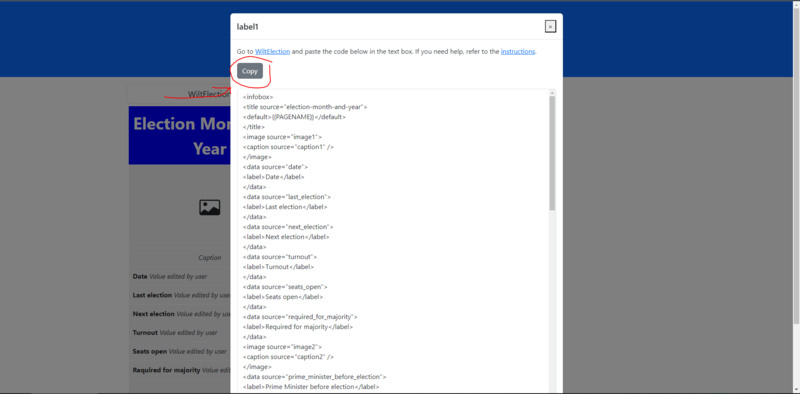Click the Election Month Year infobox title
Image resolution: width=800 pixels, height=394 pixels.
click(x=180, y=136)
